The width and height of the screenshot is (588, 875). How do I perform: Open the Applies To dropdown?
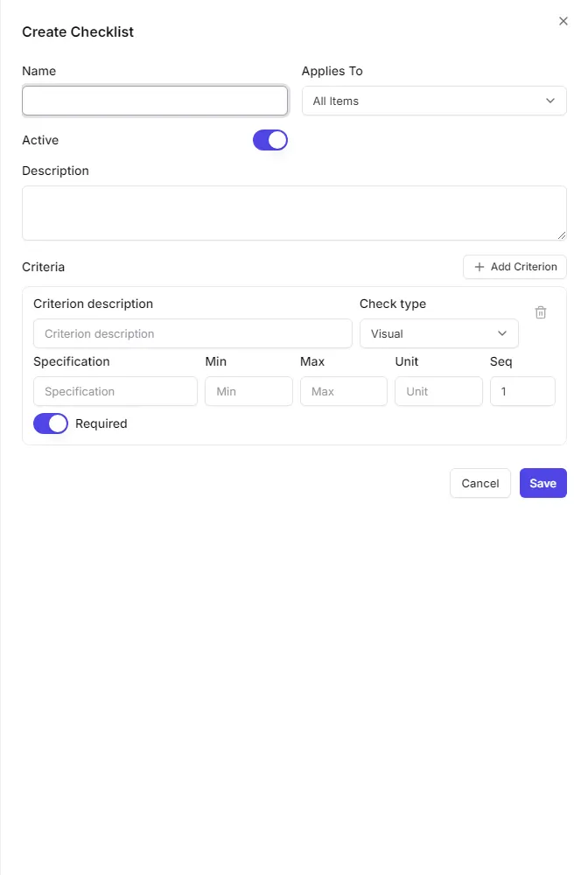tap(434, 101)
